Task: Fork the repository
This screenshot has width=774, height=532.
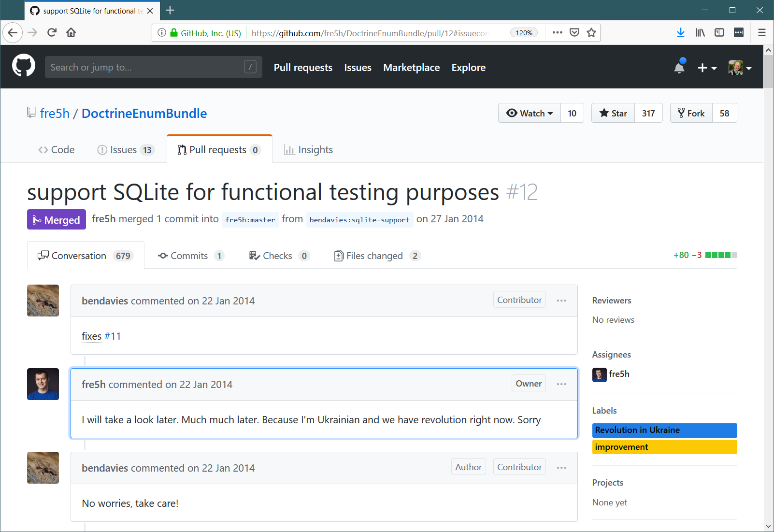Action: pyautogui.click(x=691, y=113)
